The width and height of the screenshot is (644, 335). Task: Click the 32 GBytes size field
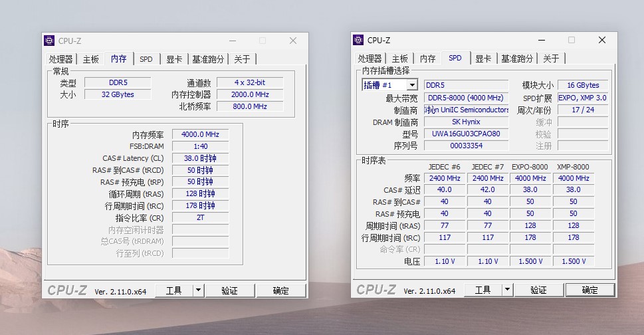point(118,94)
